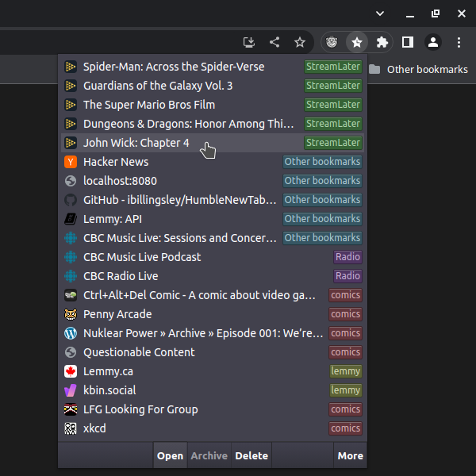Click the install app icon in address bar
Viewport: 476px width, 476px height.
point(249,42)
